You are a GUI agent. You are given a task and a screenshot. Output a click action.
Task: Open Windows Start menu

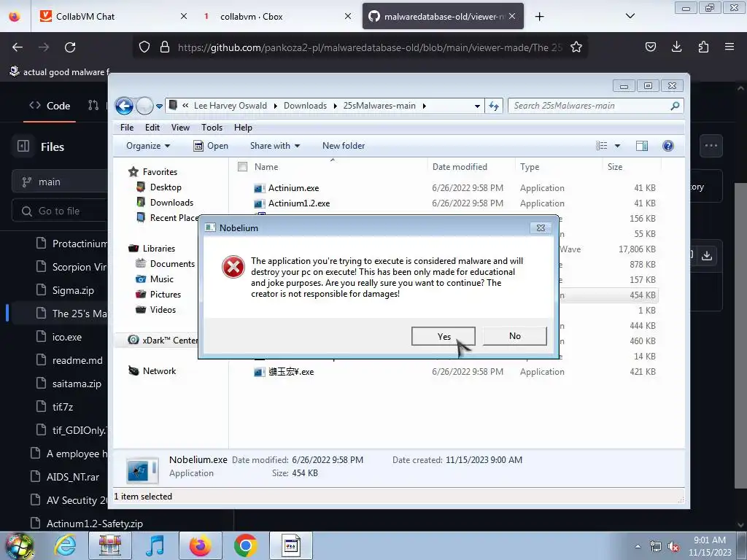[x=20, y=545]
